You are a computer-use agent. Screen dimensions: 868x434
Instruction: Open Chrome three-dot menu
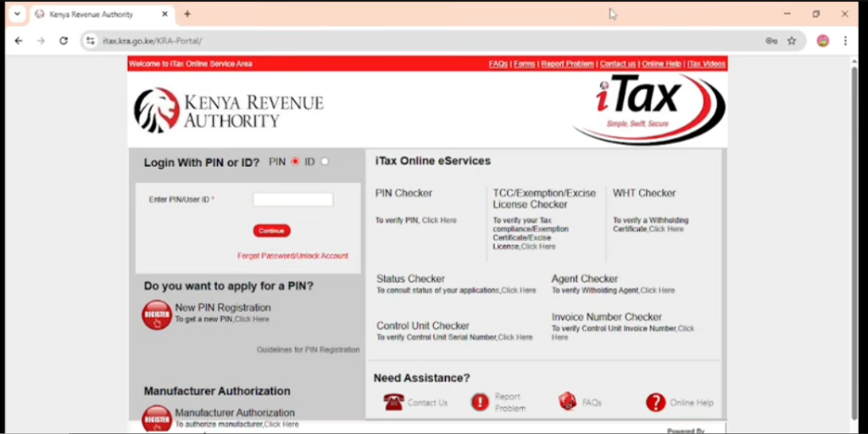pyautogui.click(x=845, y=41)
